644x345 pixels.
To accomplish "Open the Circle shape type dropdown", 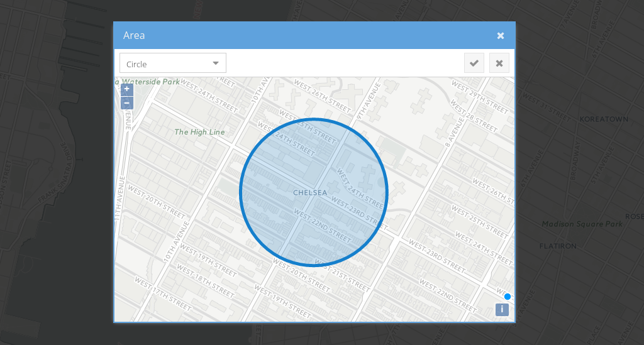I will click(173, 63).
